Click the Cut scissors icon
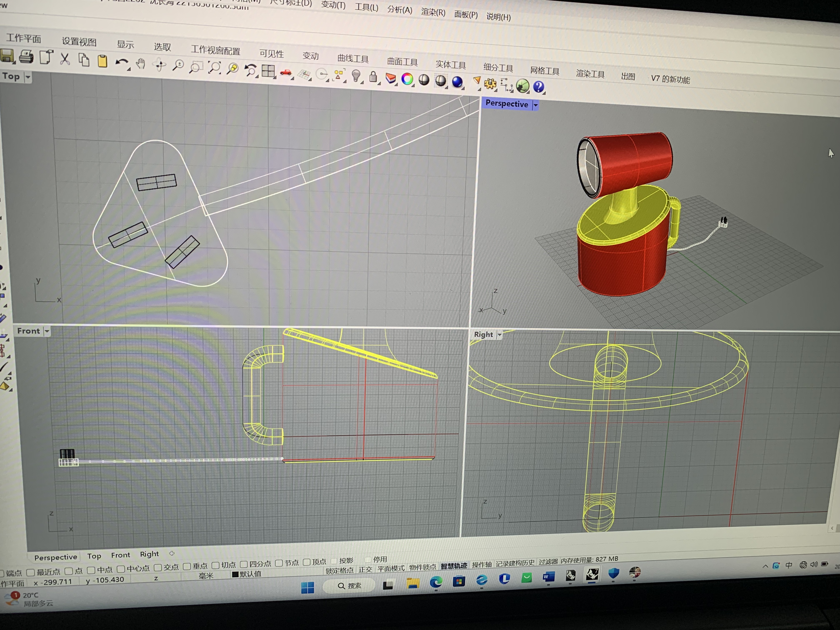The image size is (840, 630). click(65, 59)
